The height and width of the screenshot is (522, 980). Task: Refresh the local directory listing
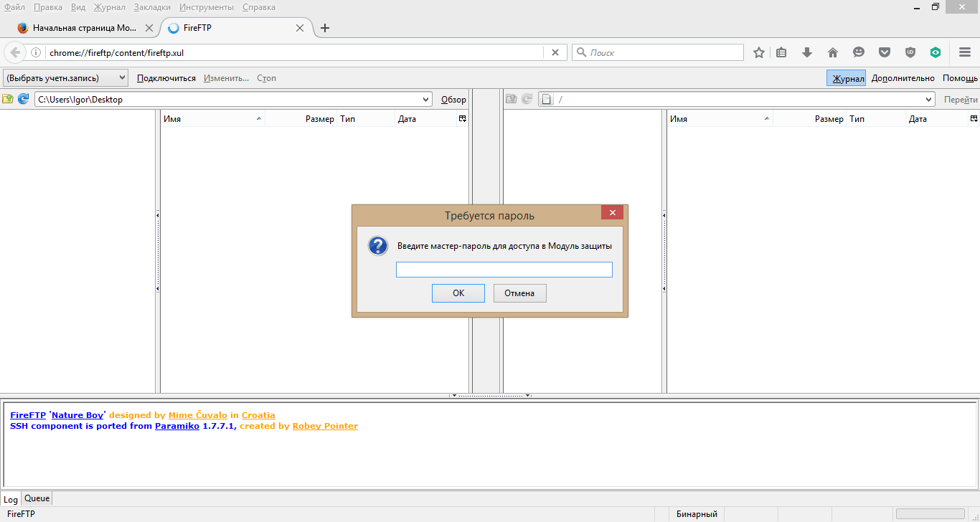pyautogui.click(x=23, y=100)
